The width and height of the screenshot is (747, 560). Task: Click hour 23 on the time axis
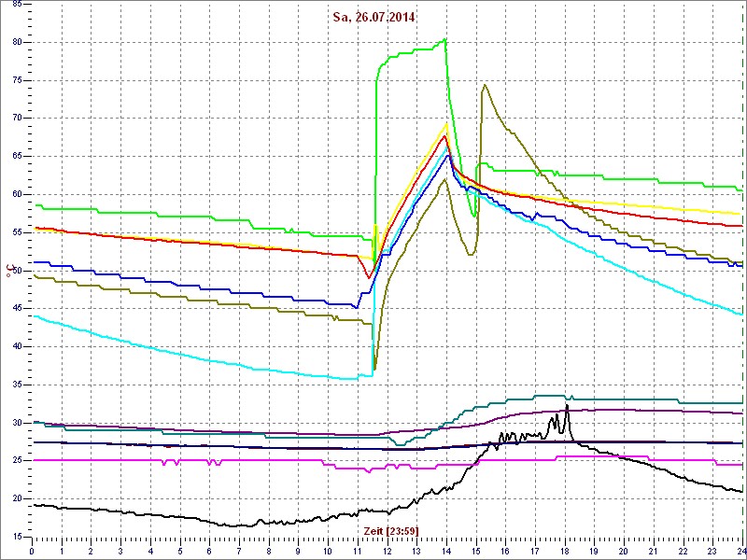tap(712, 552)
